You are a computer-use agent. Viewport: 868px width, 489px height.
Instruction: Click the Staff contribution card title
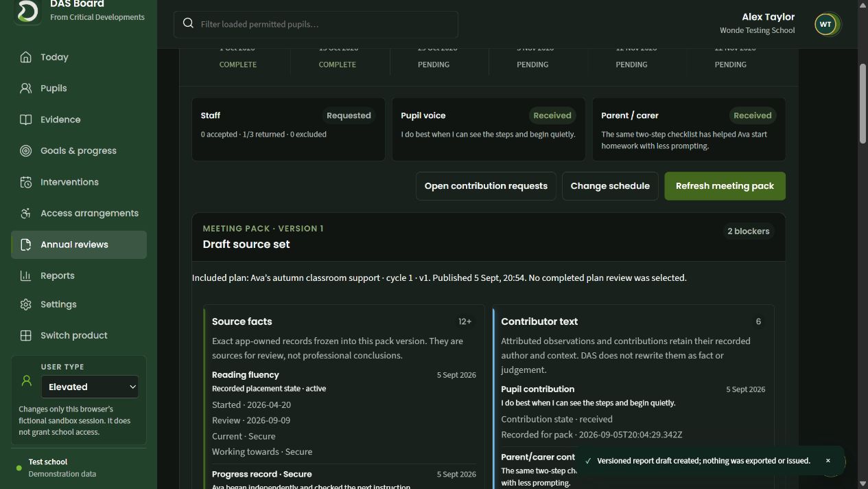(211, 115)
